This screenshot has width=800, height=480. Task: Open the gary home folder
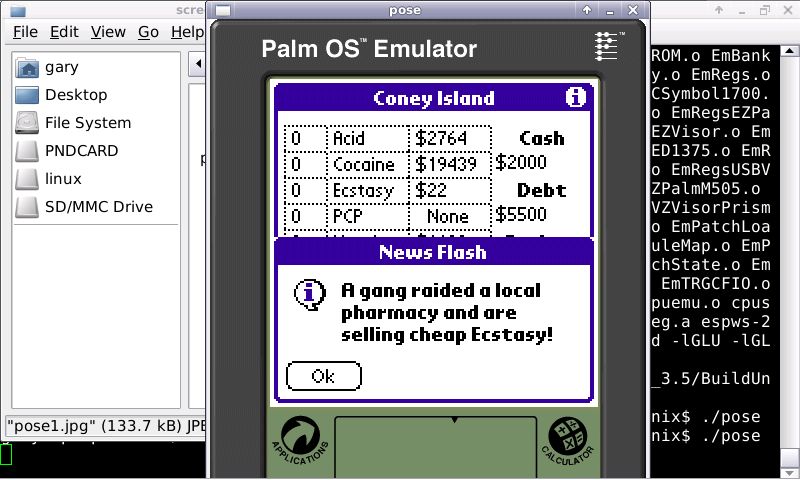61,67
